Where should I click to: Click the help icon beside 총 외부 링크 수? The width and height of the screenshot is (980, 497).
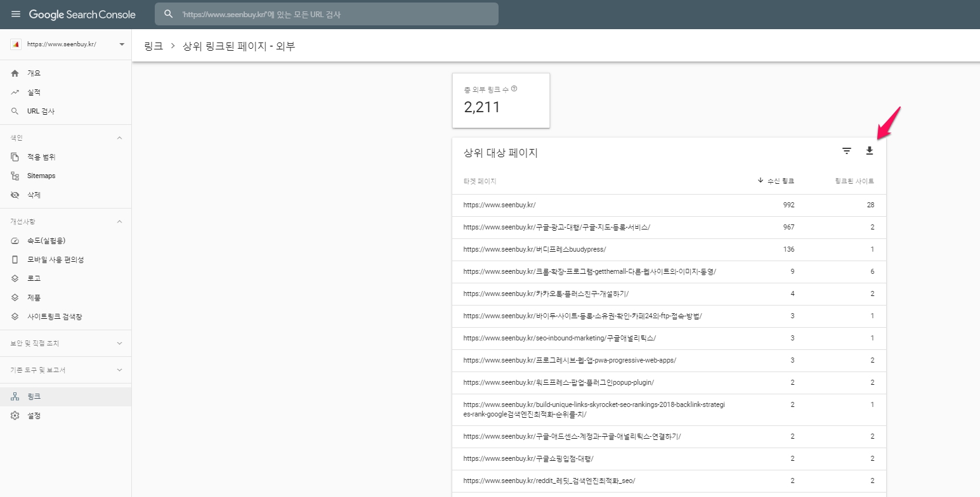(514, 89)
